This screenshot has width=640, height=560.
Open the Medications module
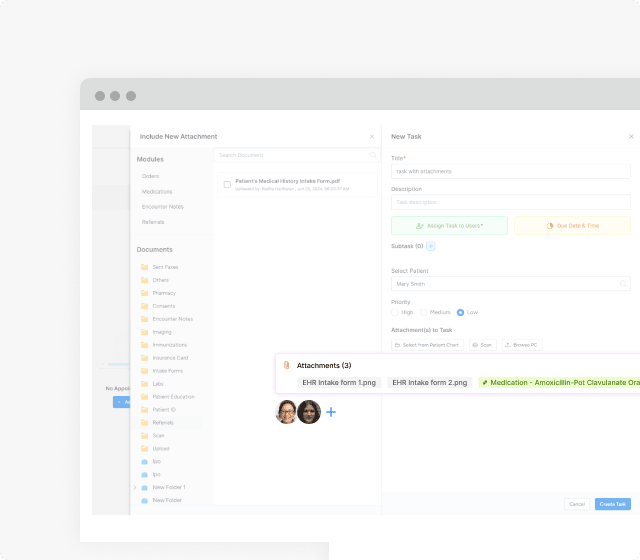157,191
